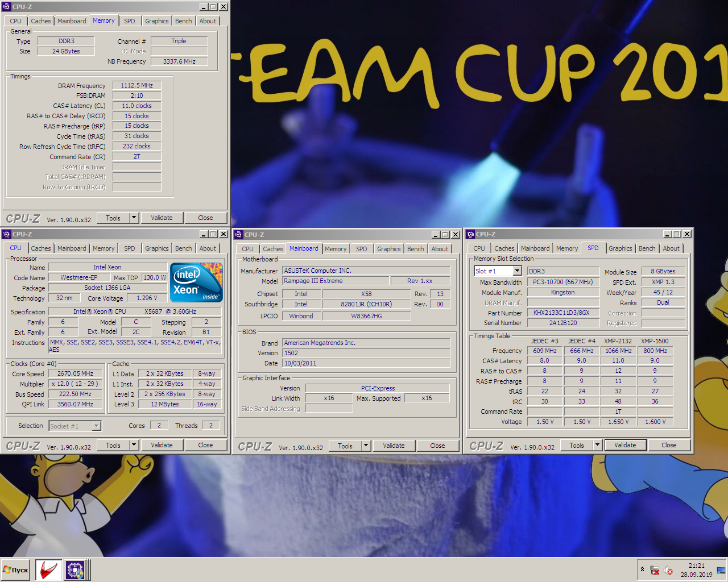The height and width of the screenshot is (582, 728).
Task: Click Validate in the CPU window
Action: tap(162, 445)
